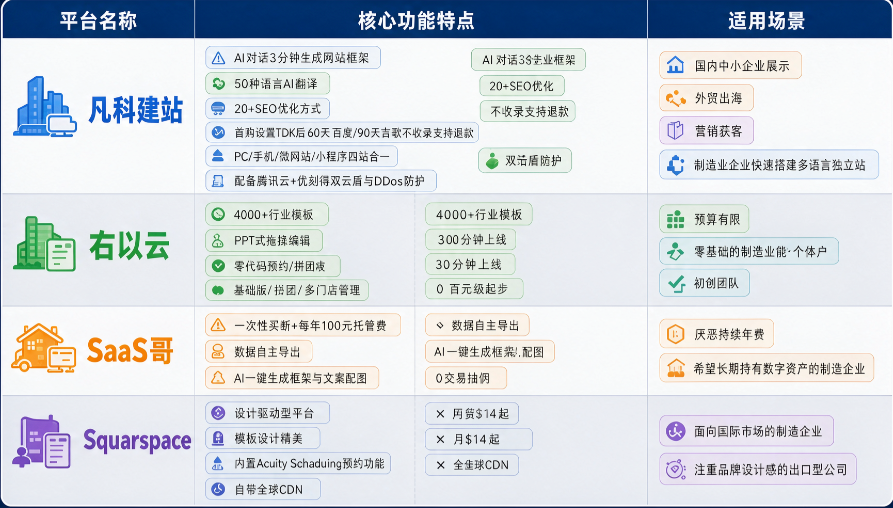The image size is (893, 508).
Task: Click the green icon beside 双活盾防护
Action: coord(492,161)
